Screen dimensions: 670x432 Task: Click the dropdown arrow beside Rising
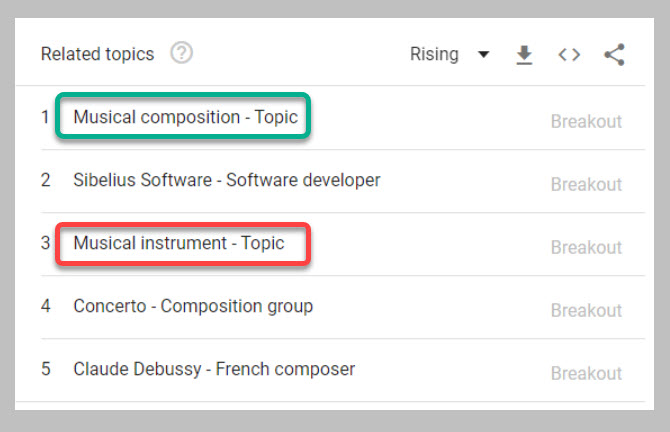tap(484, 54)
